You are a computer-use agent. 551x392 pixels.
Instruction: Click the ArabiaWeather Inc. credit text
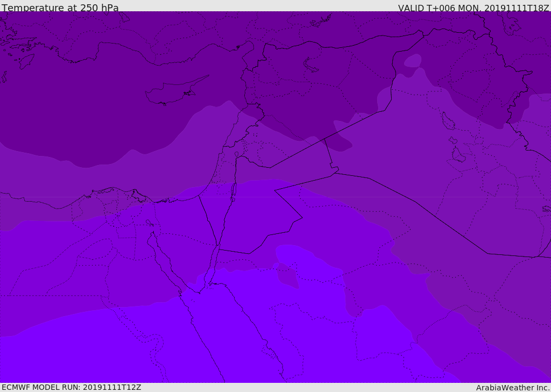513,387
